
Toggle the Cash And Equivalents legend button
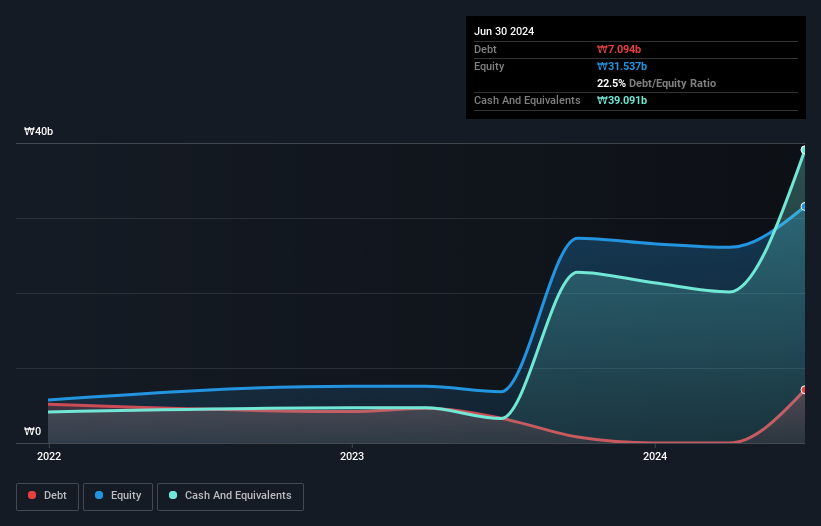pyautogui.click(x=230, y=496)
